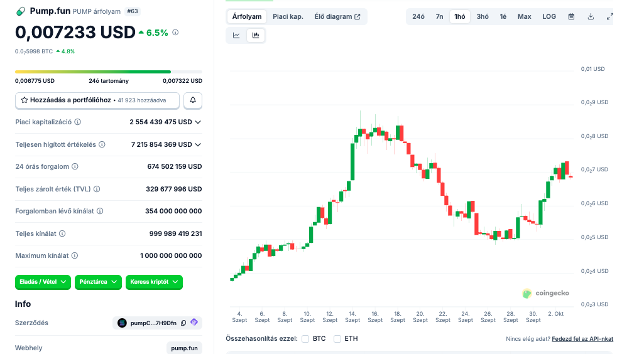Screen dimensions: 644x354
Task: Click info icon next to Piaci kapitalizáció
Action: pos(78,122)
